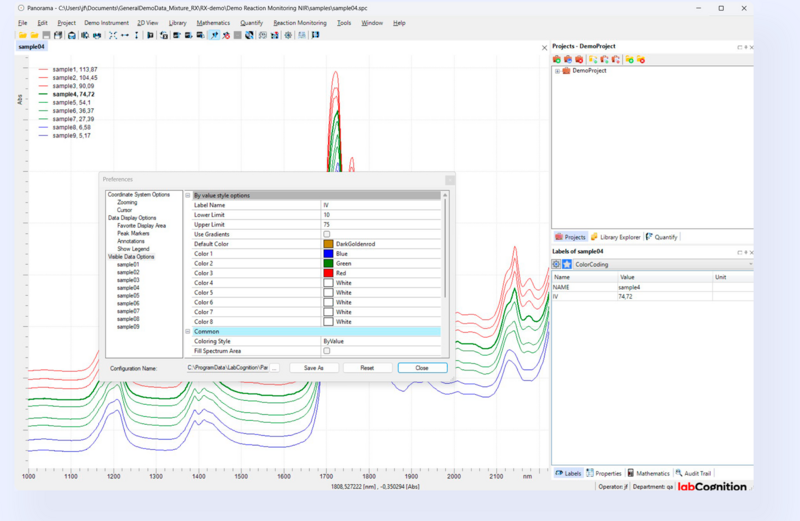Click the gear icon in the main toolbar

tap(288, 35)
